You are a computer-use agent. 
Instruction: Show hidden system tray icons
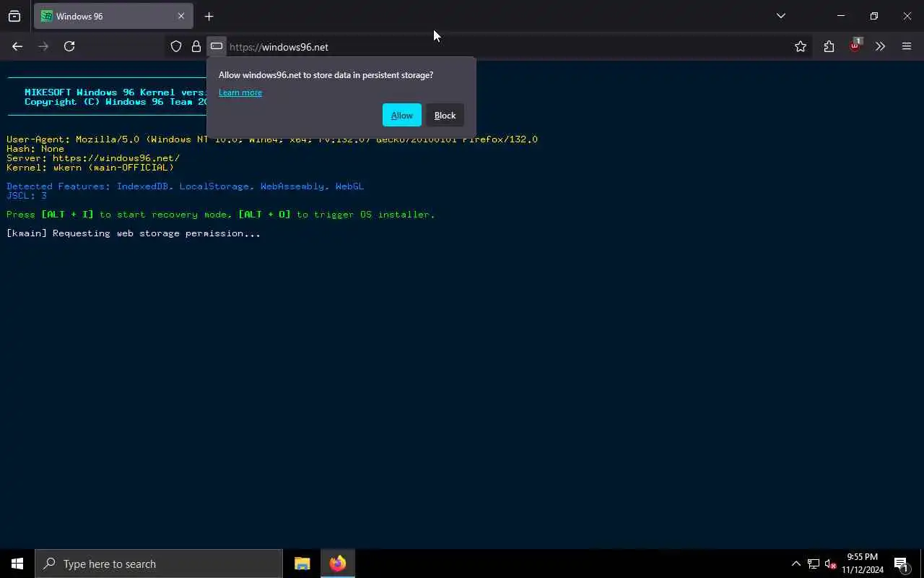[796, 564]
